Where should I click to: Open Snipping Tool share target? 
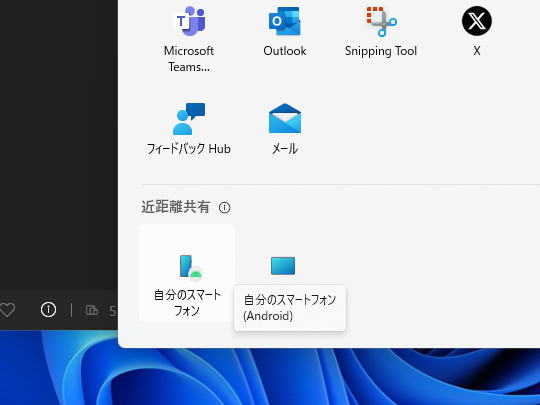[381, 33]
